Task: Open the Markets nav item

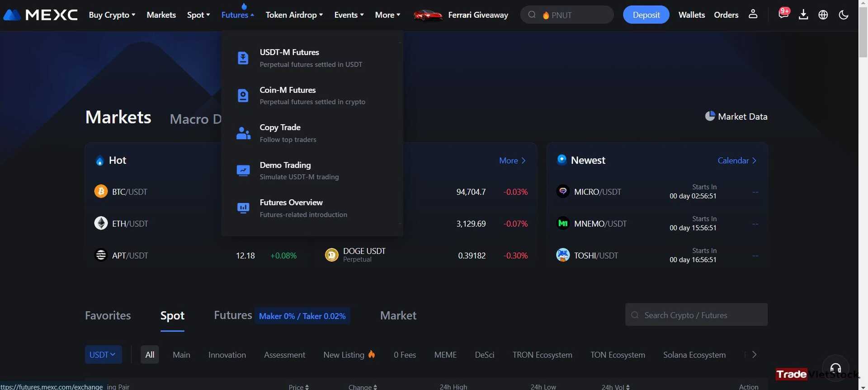Action: tap(161, 15)
